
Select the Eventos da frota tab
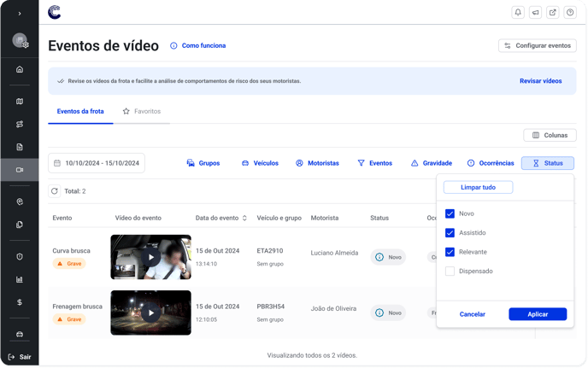[80, 112]
